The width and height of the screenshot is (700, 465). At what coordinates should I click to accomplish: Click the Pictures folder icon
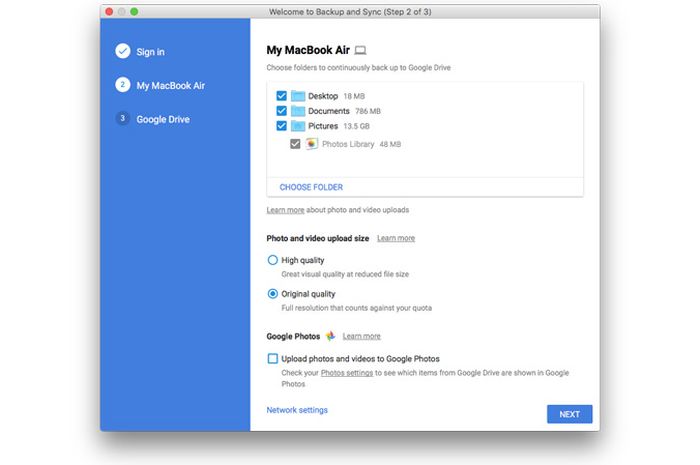(298, 127)
